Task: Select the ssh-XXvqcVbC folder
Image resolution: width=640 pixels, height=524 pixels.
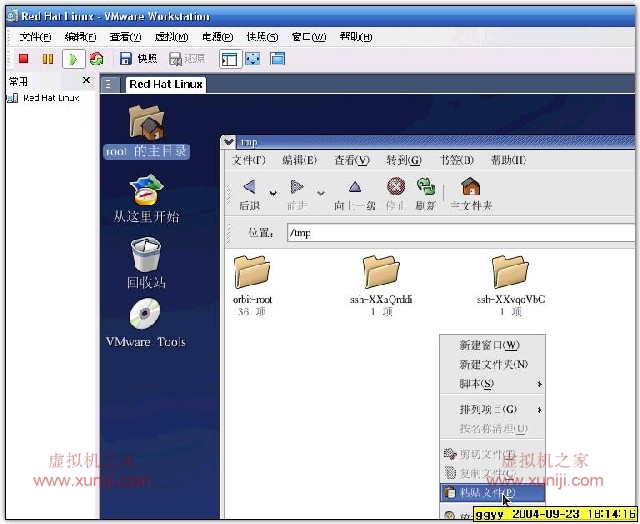Action: click(x=510, y=272)
